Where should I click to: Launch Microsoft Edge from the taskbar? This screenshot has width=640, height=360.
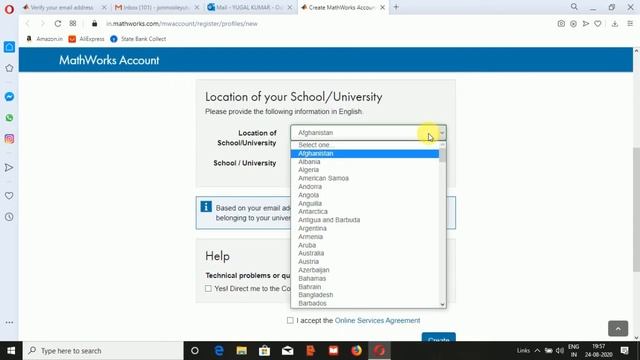coord(219,351)
